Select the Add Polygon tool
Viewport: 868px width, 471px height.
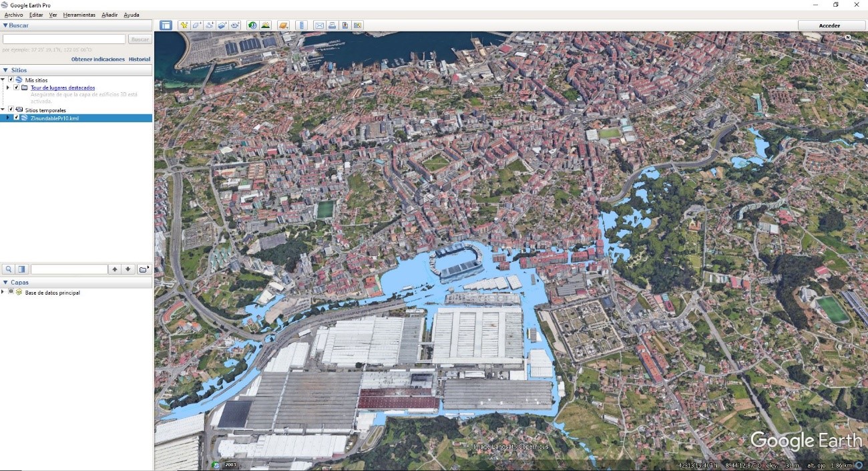point(196,25)
